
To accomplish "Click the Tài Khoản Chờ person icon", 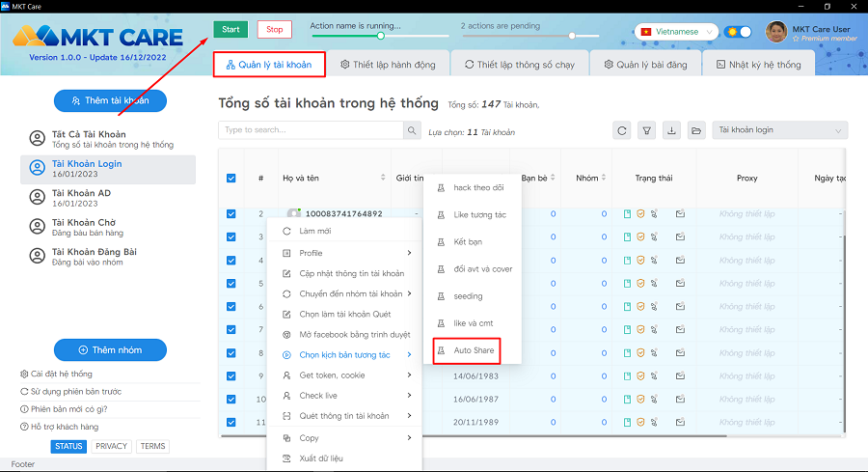I will click(37, 227).
